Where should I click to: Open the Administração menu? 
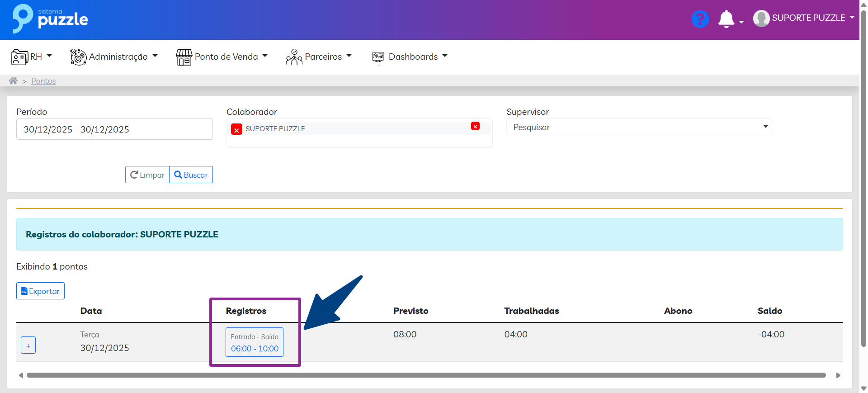pos(114,57)
